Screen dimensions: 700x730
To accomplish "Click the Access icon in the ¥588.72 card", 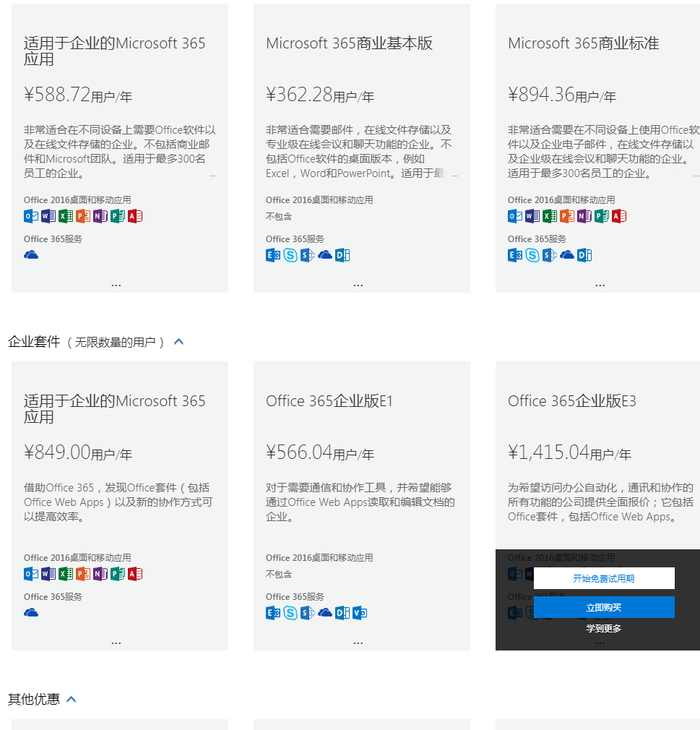I will (x=135, y=216).
